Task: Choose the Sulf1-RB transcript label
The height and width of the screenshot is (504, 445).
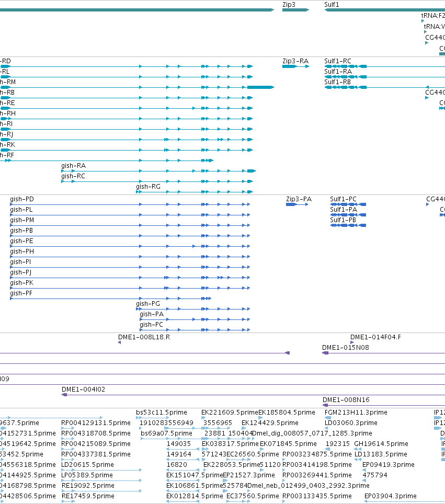Action: coord(337,82)
